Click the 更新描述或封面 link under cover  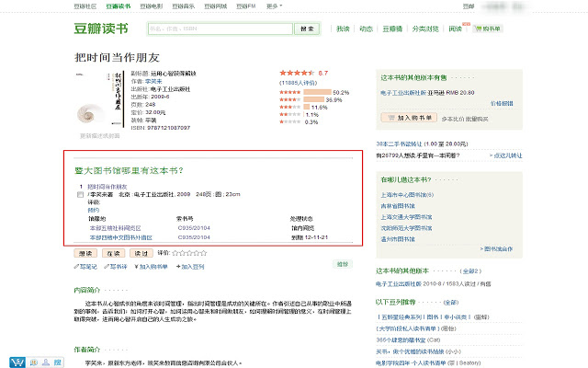point(100,135)
